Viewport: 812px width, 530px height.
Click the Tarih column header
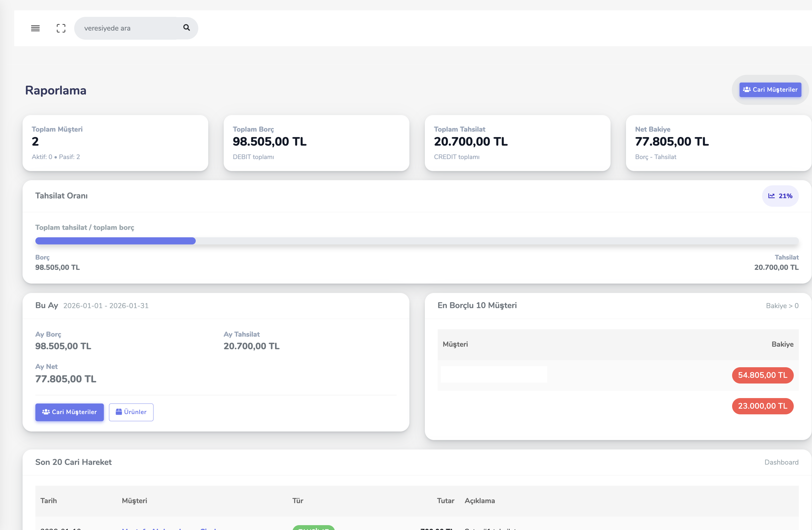click(x=49, y=501)
